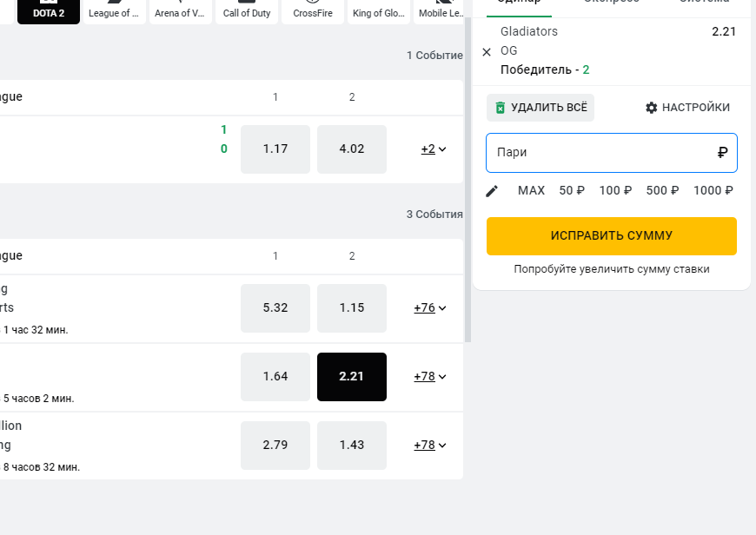
Task: Click the trash icon to delete all
Action: pos(501,108)
